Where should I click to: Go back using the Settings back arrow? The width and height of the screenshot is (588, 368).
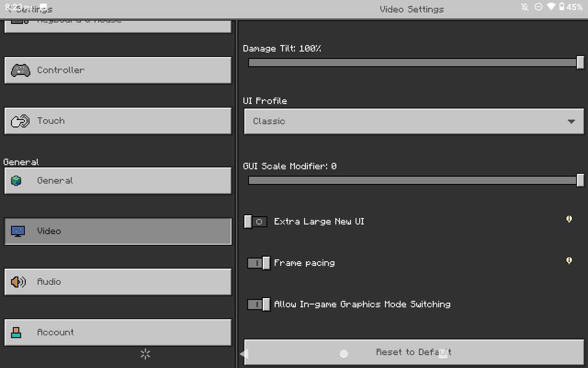tap(9, 9)
